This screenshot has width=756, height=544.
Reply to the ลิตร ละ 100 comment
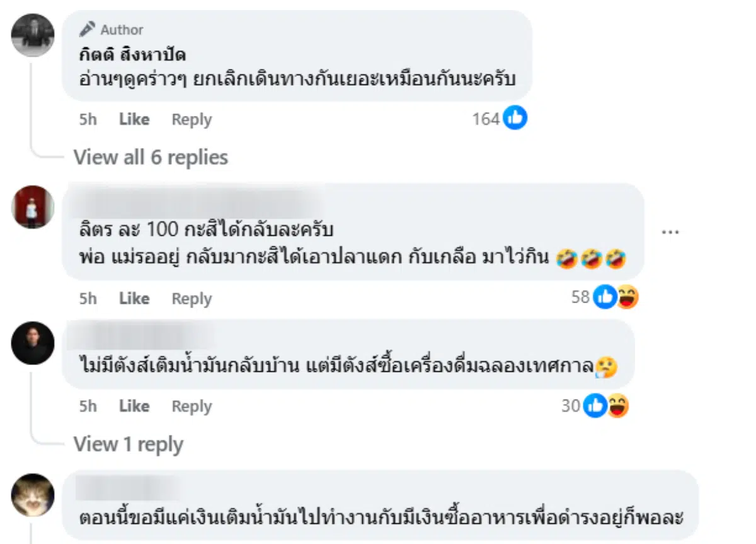(192, 298)
